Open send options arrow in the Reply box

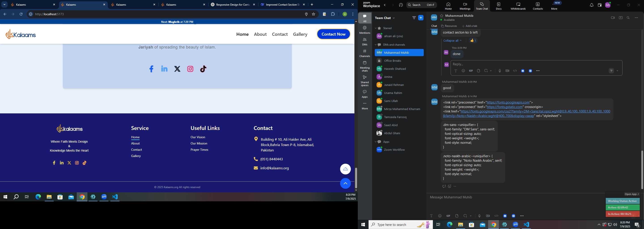[617, 71]
